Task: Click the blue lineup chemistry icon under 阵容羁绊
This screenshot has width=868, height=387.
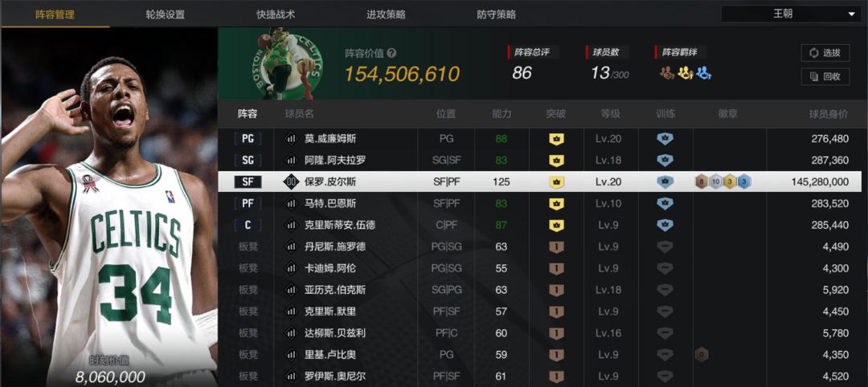Action: (703, 72)
